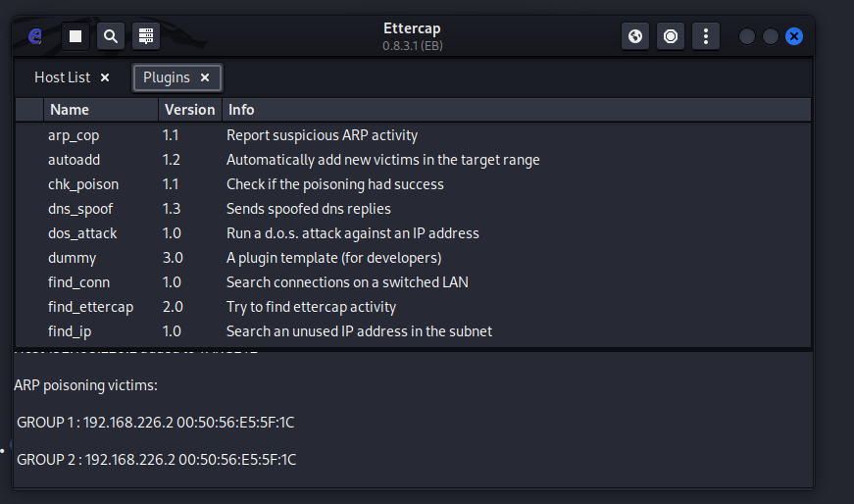Sort plugins by Name column
The height and width of the screenshot is (504, 854).
point(70,110)
